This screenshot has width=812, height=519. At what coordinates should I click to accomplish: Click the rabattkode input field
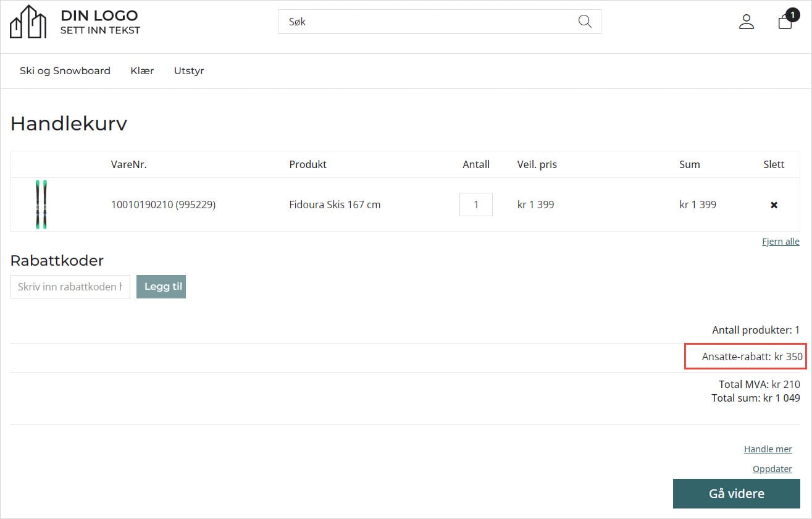(70, 287)
